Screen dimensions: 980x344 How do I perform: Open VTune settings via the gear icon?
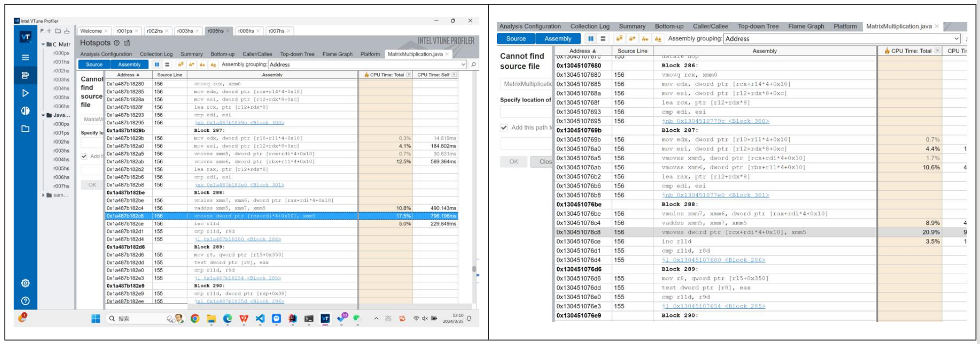(25, 283)
